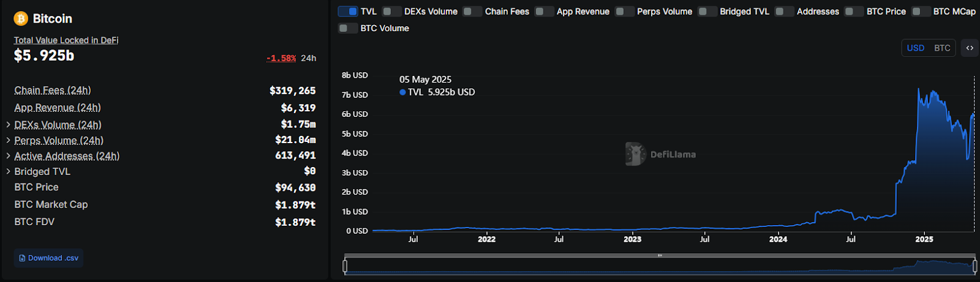Click the $6,319 app revenue value
Screen dimensions: 980x282
tap(298, 108)
